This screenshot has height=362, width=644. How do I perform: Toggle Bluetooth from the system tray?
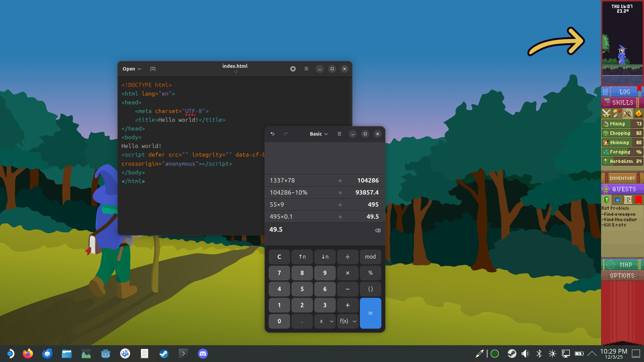539,353
